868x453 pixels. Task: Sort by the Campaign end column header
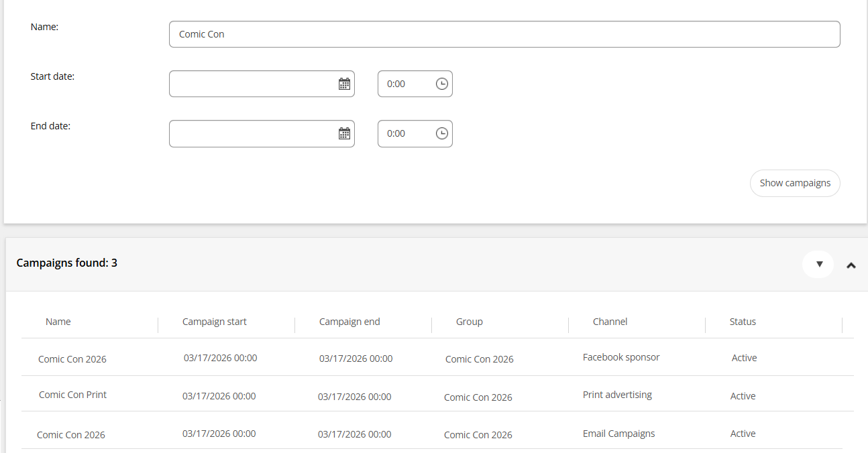[x=349, y=322]
